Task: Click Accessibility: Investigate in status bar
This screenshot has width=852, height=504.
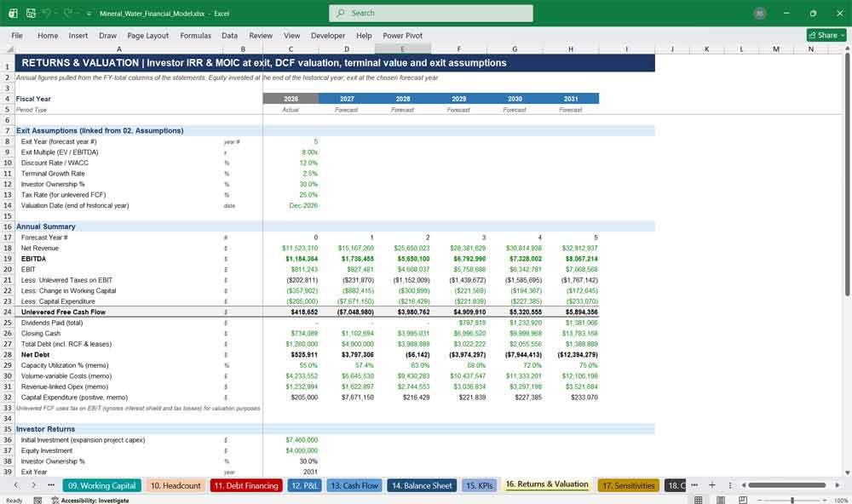Action: [90, 501]
